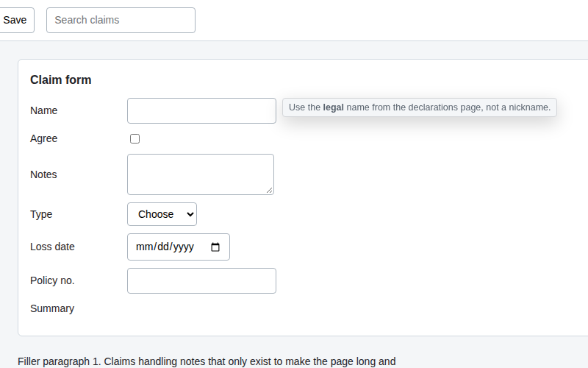This screenshot has width=588, height=368.
Task: Click the Filler paragraph 1 text
Action: (207, 361)
